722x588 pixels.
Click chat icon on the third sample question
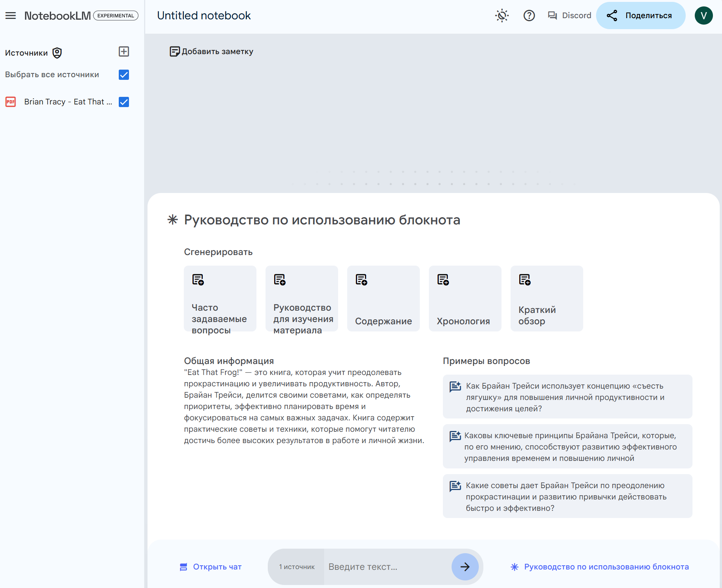[x=455, y=486]
